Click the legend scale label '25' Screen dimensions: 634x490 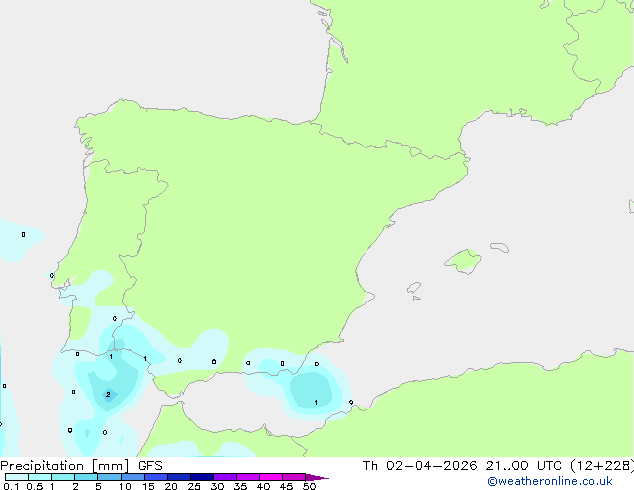click(194, 486)
